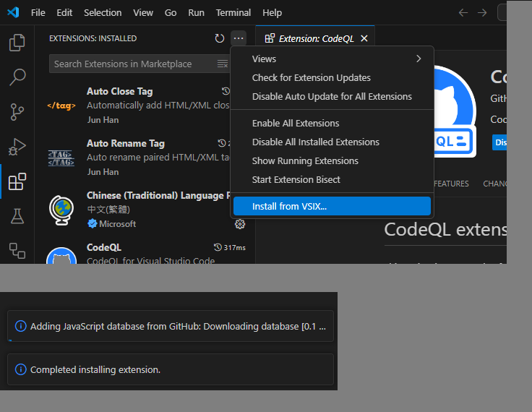Click the Features tab in CodeQL page
This screenshot has height=412, width=532.
[451, 184]
